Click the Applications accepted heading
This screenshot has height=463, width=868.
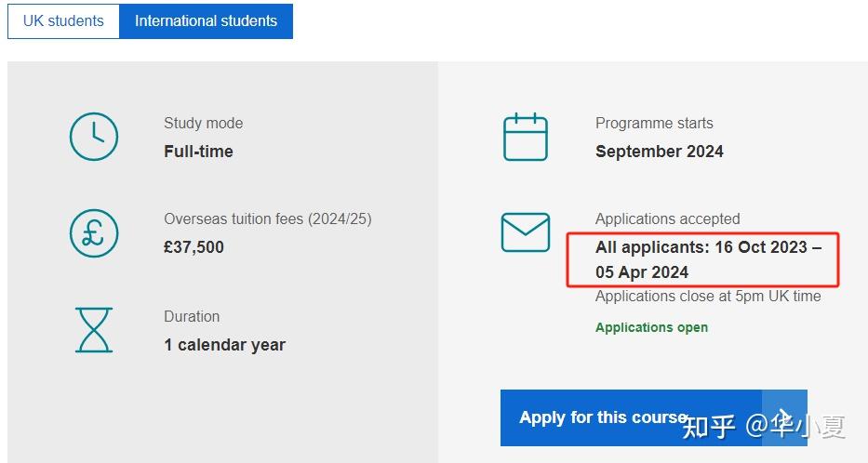click(667, 219)
